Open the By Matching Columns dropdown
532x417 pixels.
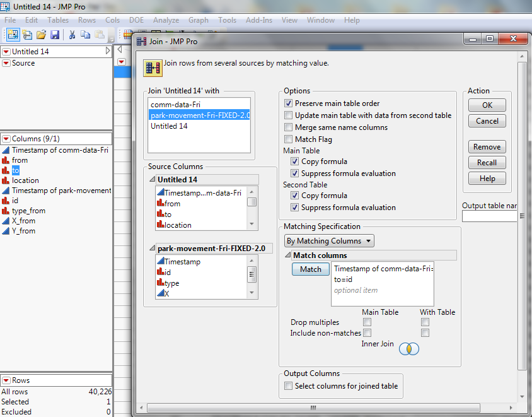tap(329, 241)
